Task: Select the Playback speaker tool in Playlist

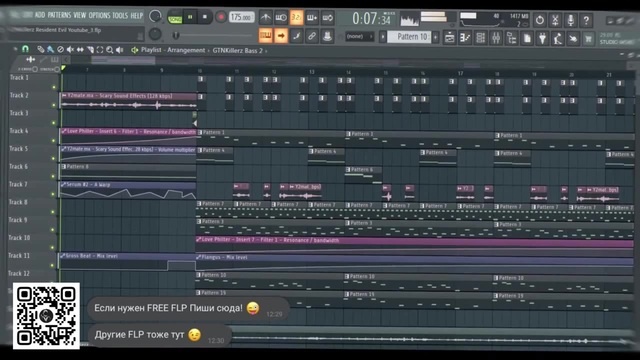Action: [120, 50]
